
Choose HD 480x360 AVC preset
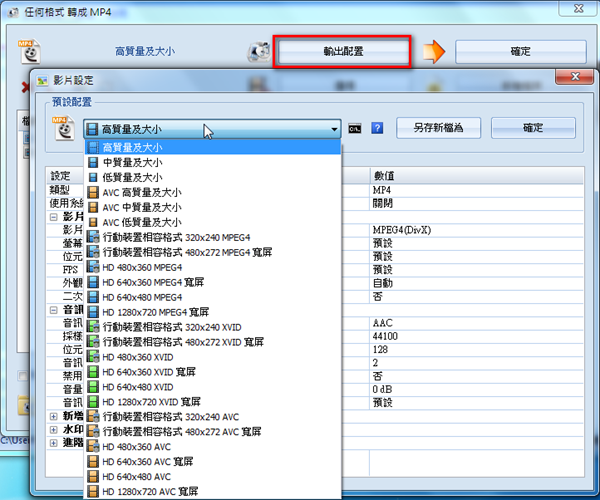(x=212, y=446)
